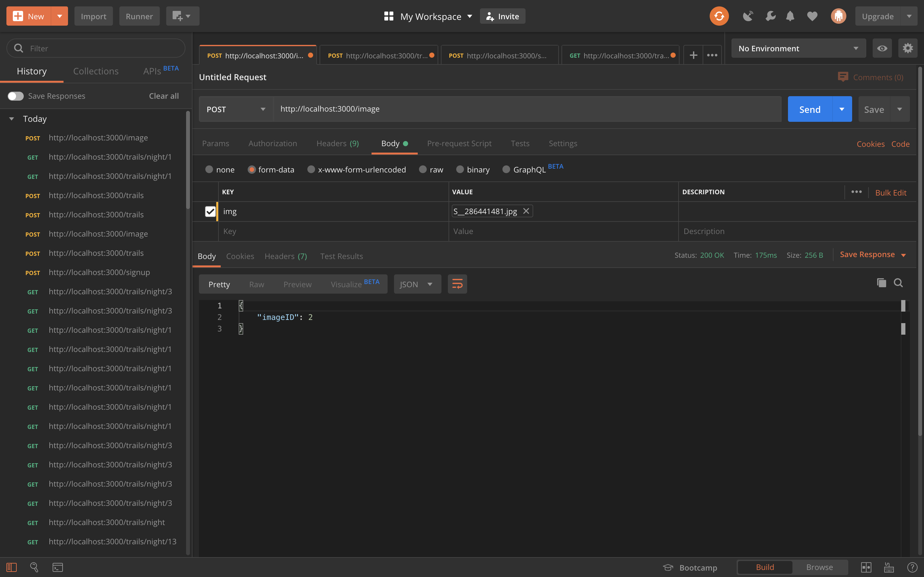924x577 pixels.
Task: Open the POST method dropdown
Action: point(236,109)
